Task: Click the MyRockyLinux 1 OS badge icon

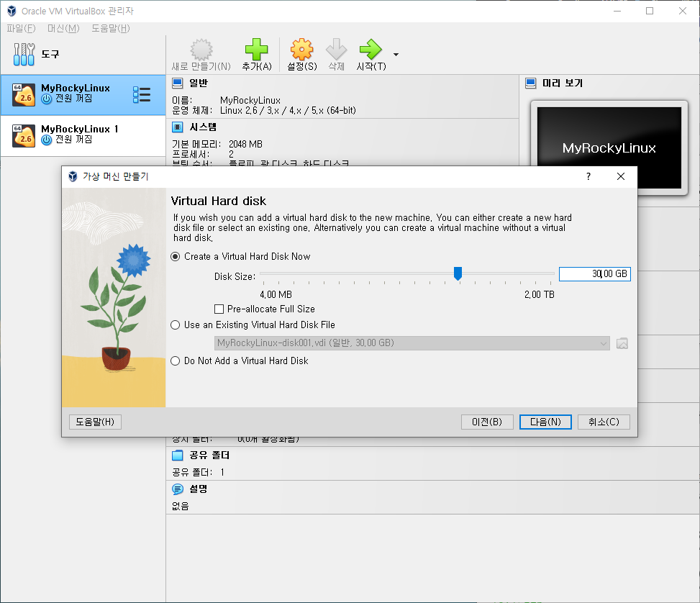Action: pyautogui.click(x=24, y=136)
